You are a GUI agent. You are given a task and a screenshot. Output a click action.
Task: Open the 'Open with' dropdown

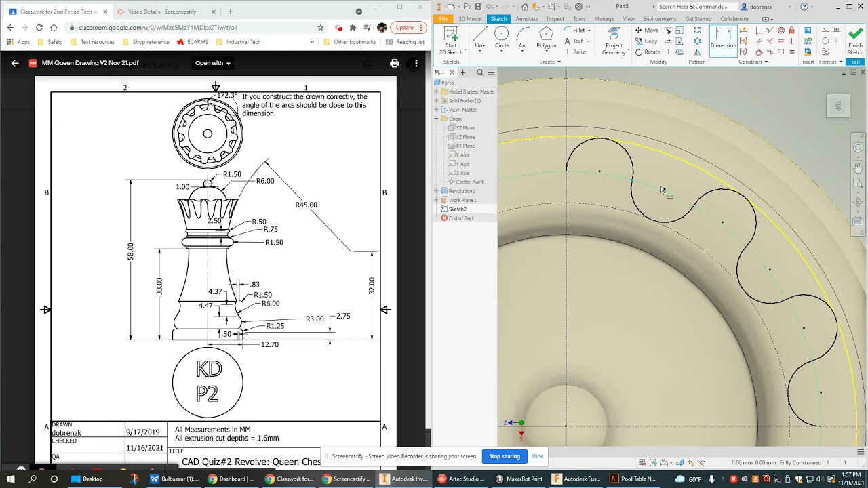click(x=213, y=63)
